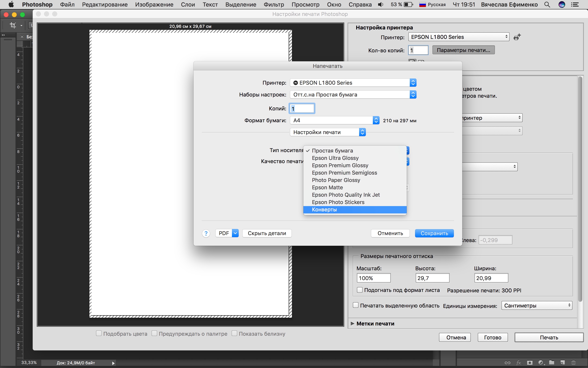588x368 pixels.
Task: Click the Отмена button
Action: pyautogui.click(x=455, y=337)
